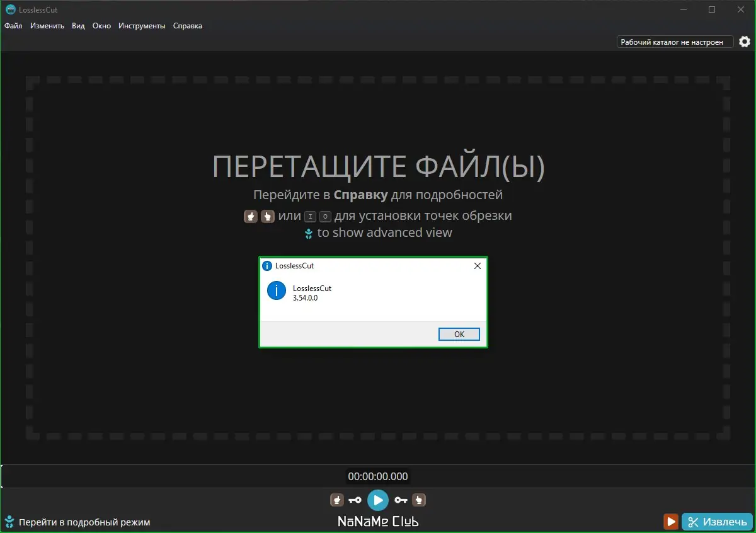Open the Окно menu
756x533 pixels.
point(101,26)
